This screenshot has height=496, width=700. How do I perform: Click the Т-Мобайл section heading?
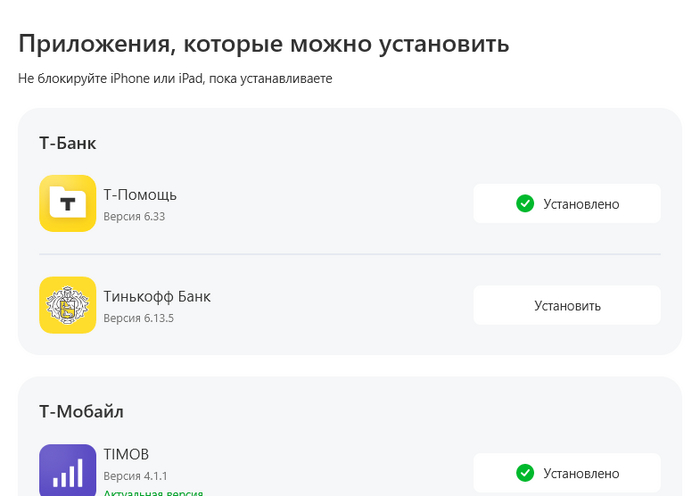[x=82, y=411]
